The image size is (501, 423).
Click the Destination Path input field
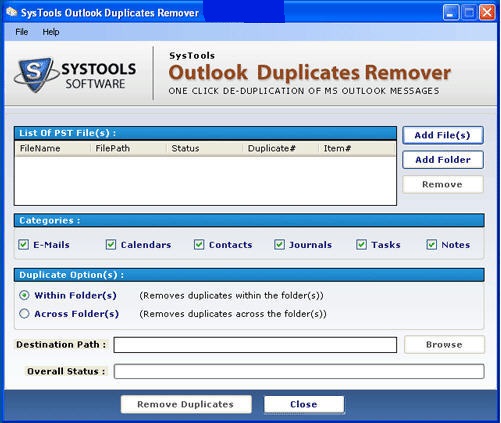click(x=255, y=345)
